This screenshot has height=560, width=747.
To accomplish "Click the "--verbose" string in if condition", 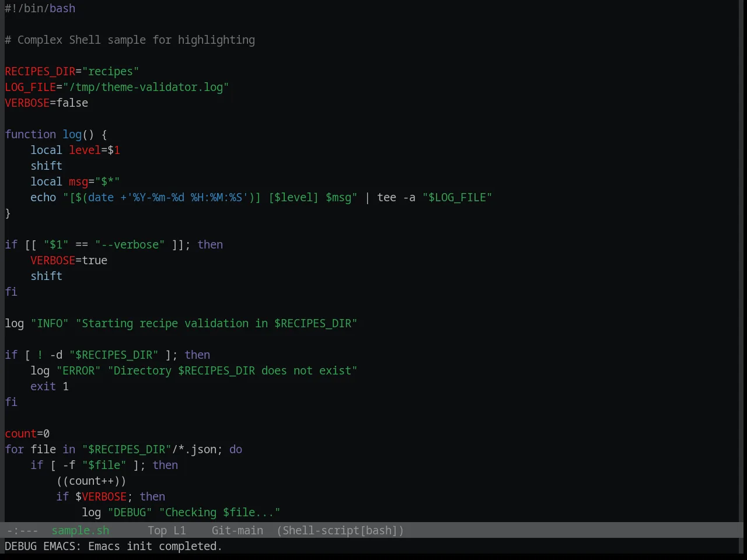I will tap(130, 244).
